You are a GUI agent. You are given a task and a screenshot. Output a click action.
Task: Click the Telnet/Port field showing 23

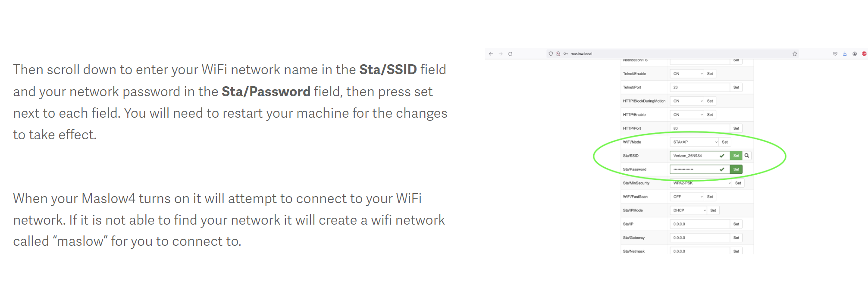tap(699, 88)
